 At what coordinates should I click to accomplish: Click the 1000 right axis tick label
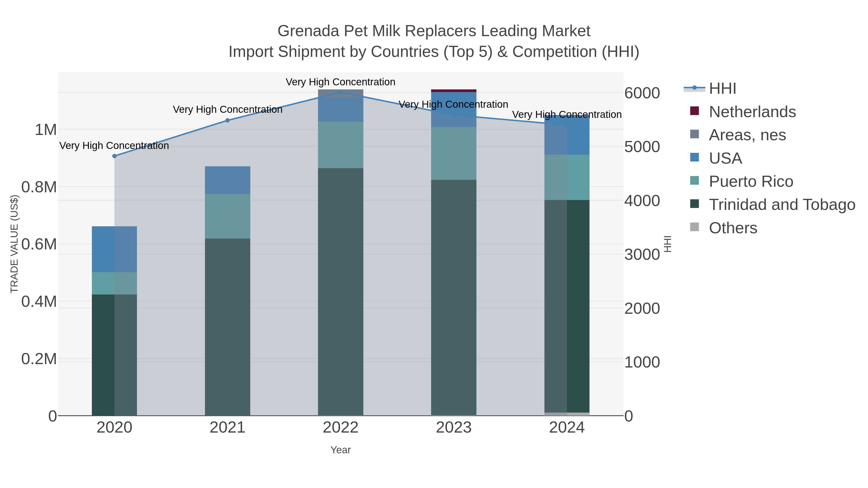(642, 362)
